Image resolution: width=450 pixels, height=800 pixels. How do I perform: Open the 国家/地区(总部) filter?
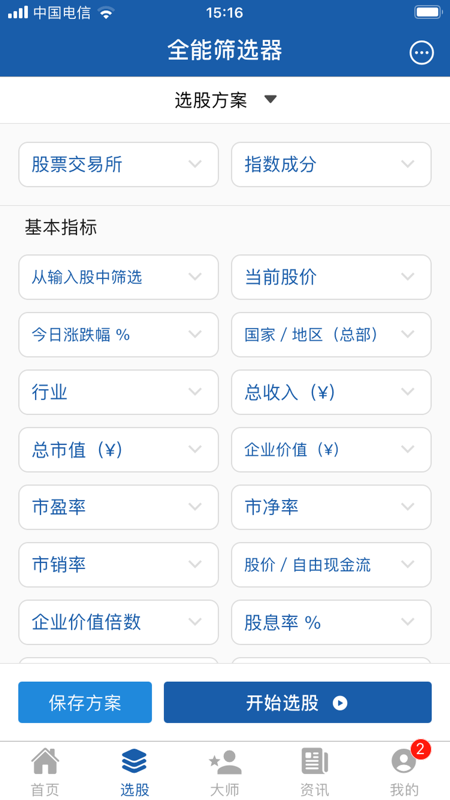[x=331, y=335]
